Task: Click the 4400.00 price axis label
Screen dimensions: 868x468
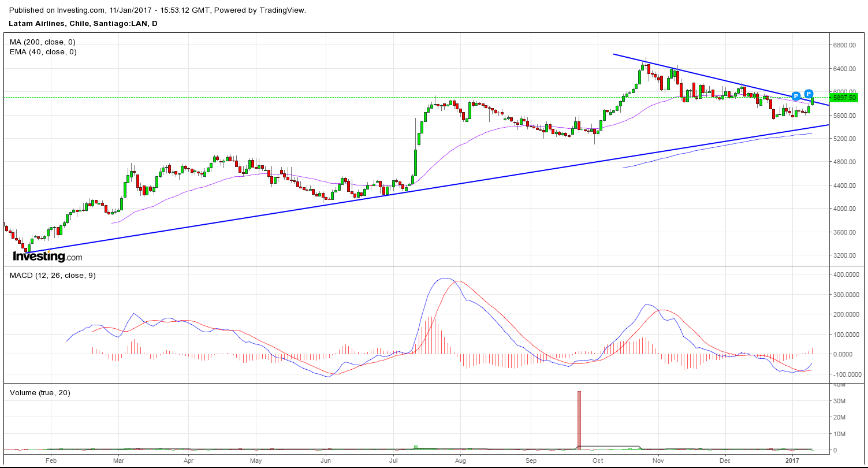Action: tap(844, 185)
